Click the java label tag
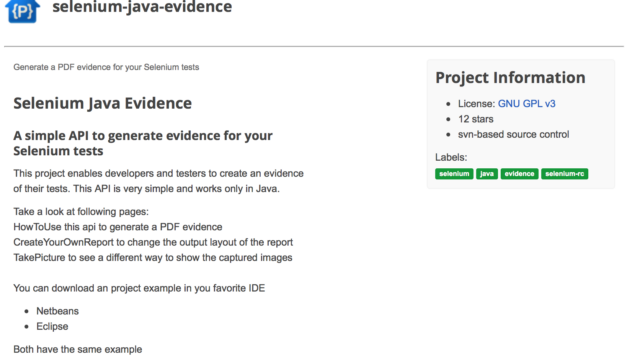Screen dimensions: 640x360 487,174
